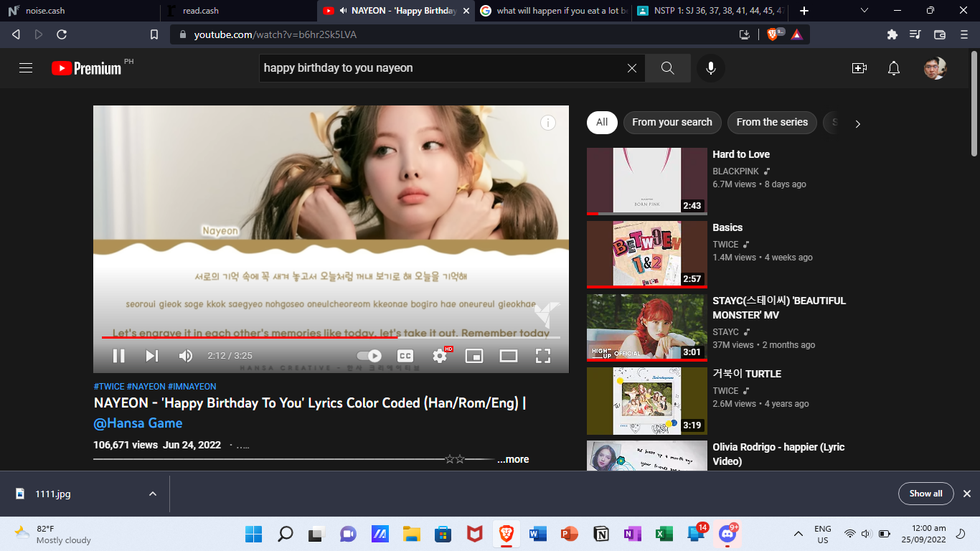Open video settings gear menu
Viewport: 980px width, 551px height.
[x=440, y=356]
